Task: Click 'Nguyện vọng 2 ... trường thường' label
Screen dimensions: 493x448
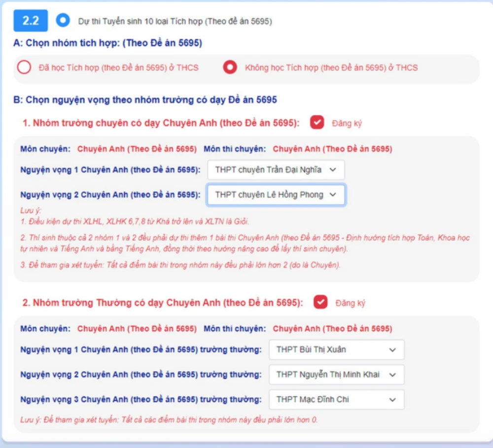Action: click(141, 375)
